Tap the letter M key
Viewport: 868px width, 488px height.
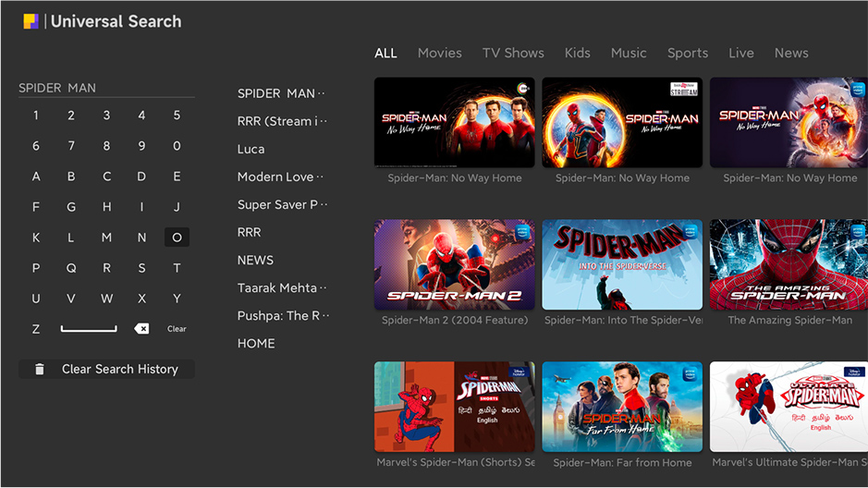106,238
